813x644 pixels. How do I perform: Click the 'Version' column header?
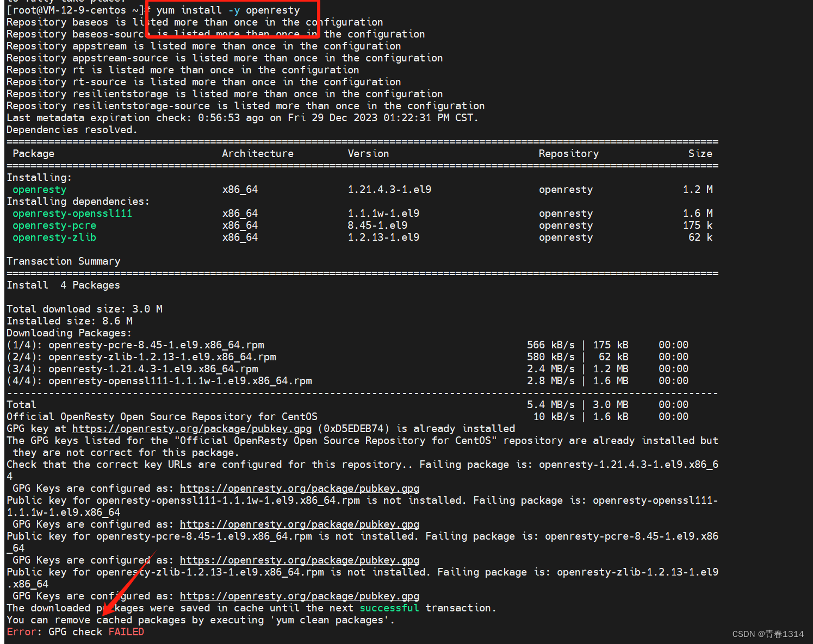click(x=369, y=154)
